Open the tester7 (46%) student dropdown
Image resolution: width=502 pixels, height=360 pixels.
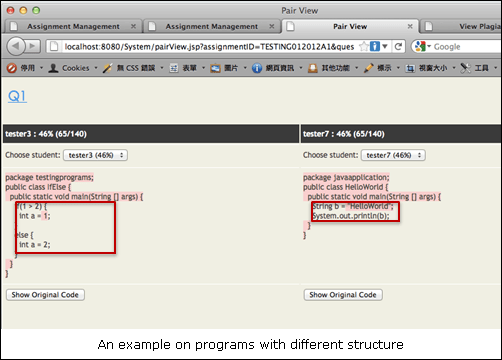pyautogui.click(x=393, y=155)
